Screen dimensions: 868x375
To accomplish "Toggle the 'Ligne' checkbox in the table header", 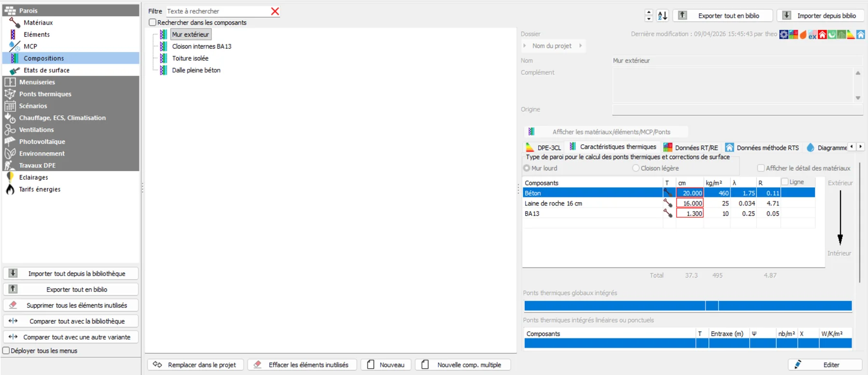I will (x=785, y=182).
